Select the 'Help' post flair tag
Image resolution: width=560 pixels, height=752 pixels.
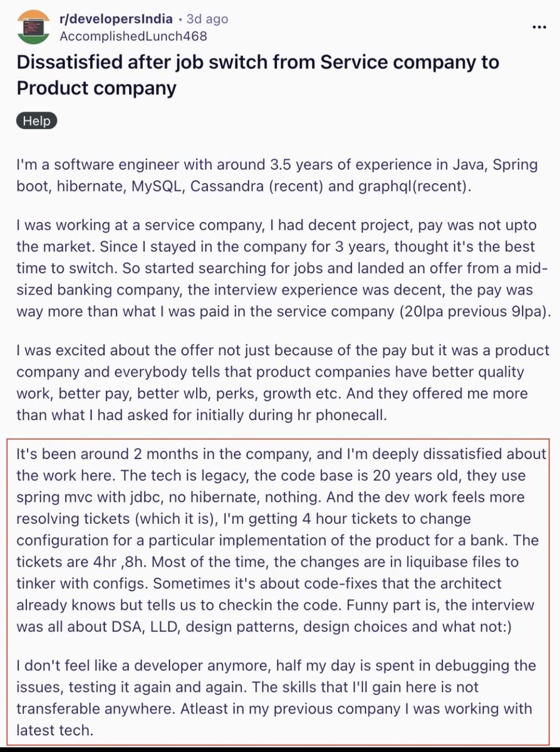pyautogui.click(x=37, y=120)
